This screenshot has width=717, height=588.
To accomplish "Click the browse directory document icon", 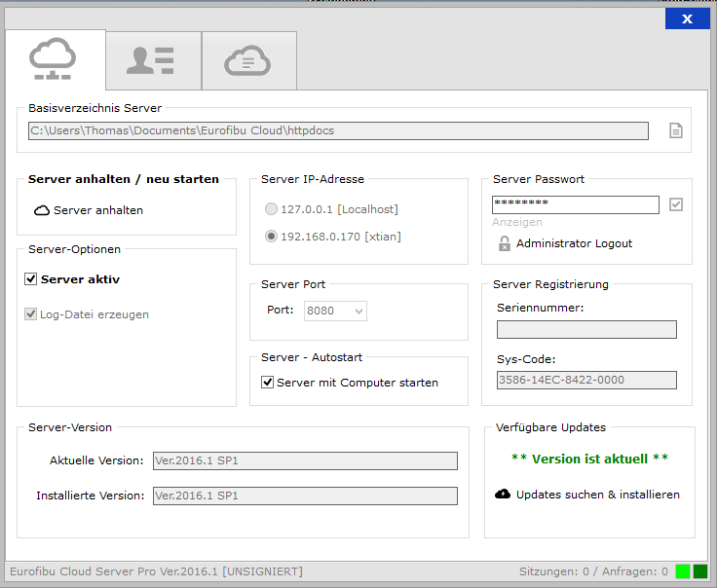I will tap(676, 130).
